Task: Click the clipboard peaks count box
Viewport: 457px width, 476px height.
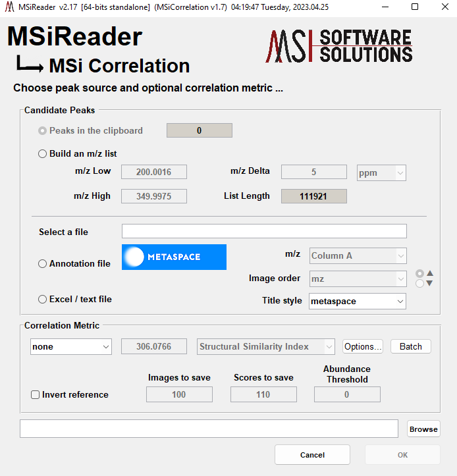Action: pos(200,130)
